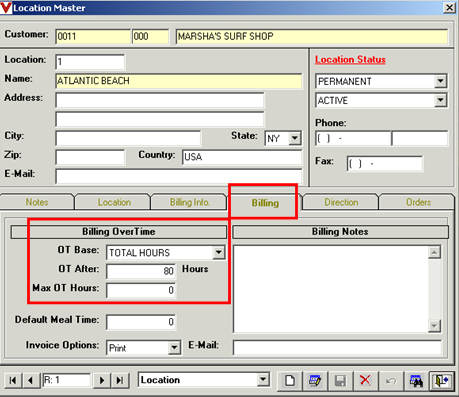Click Billing Notes scrollbar up arrow
This screenshot has width=459, height=397.
point(434,252)
